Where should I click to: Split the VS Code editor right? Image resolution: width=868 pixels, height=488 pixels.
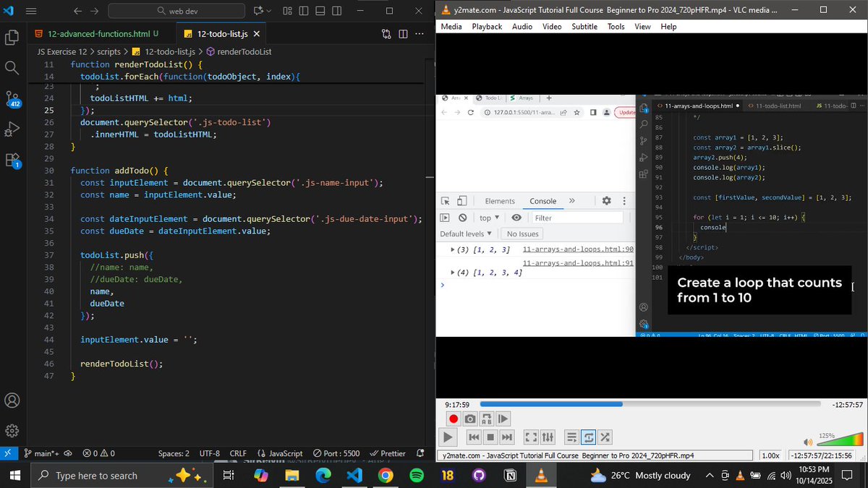click(403, 34)
